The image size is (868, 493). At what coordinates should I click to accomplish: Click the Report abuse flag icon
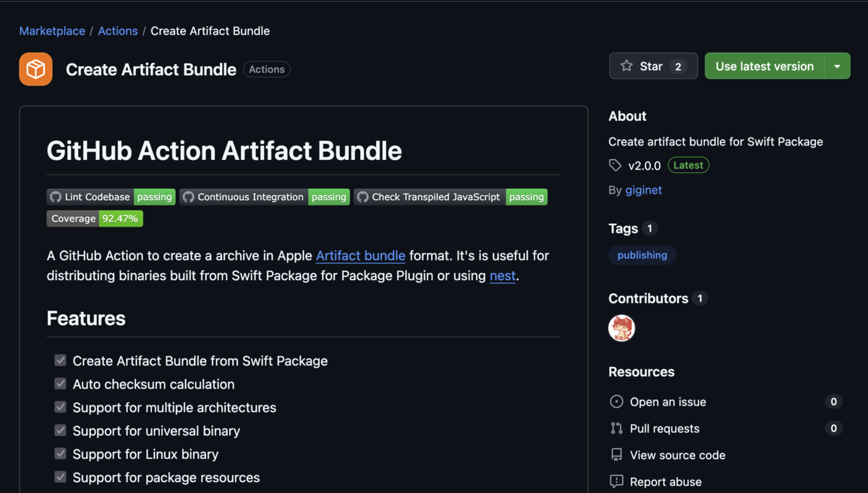[616, 481]
